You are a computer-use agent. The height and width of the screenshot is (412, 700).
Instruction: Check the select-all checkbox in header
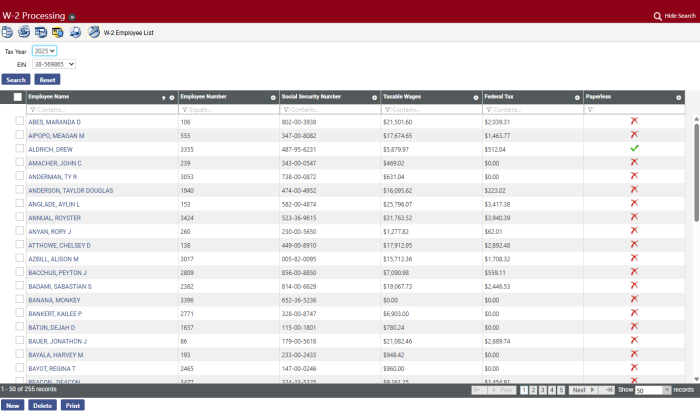coord(18,97)
